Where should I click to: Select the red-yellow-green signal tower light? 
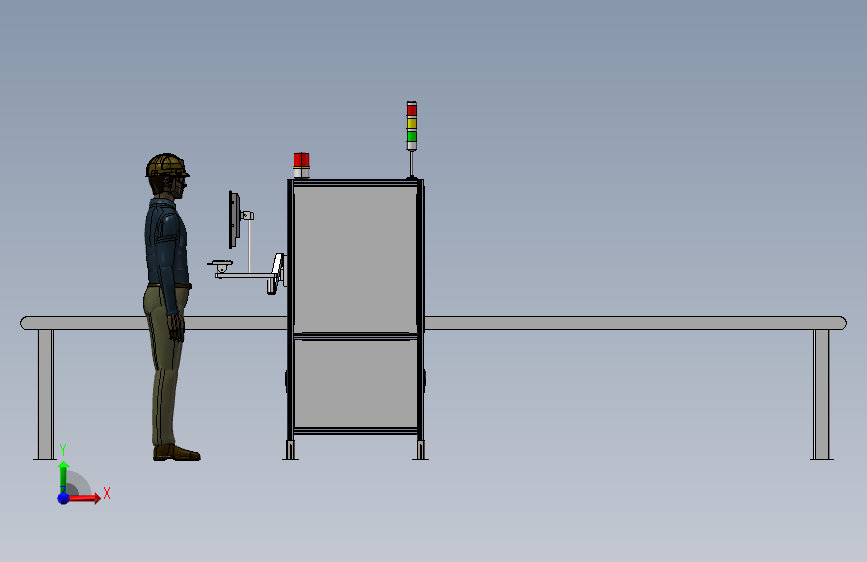click(411, 126)
